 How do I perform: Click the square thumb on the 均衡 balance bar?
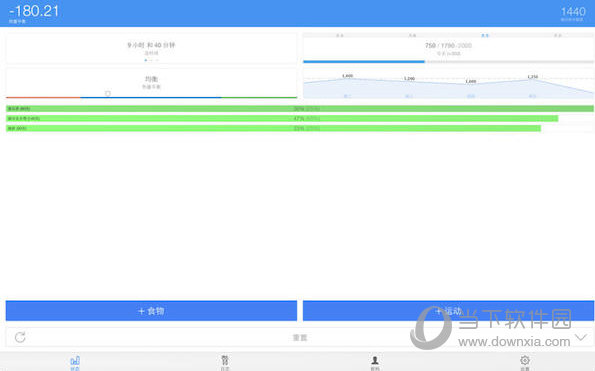click(108, 93)
